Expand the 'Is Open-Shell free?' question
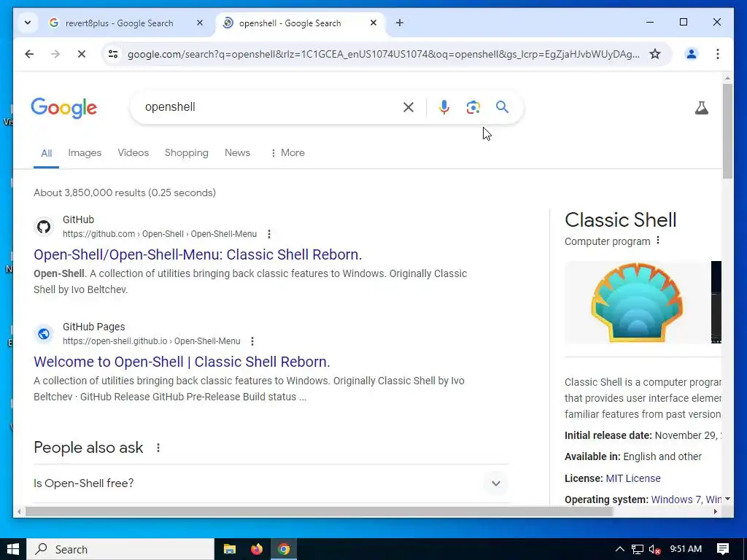This screenshot has width=747, height=560. [271, 483]
